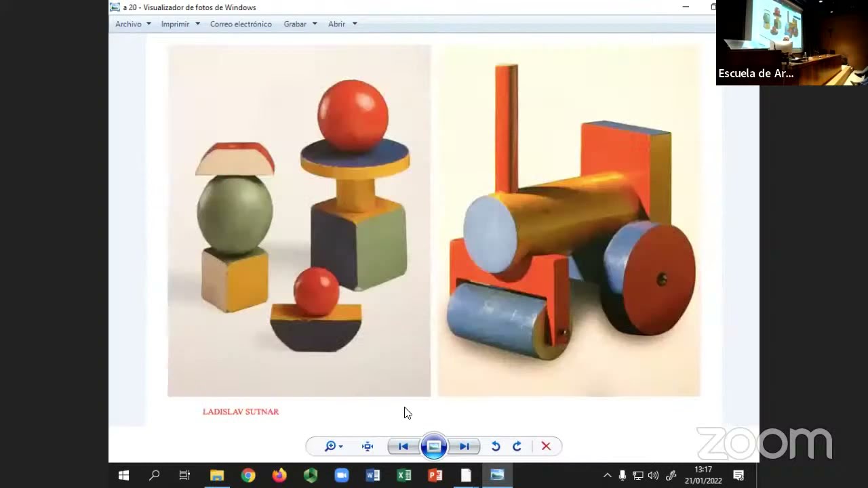Rotate the photo counterclockwise

(x=496, y=446)
